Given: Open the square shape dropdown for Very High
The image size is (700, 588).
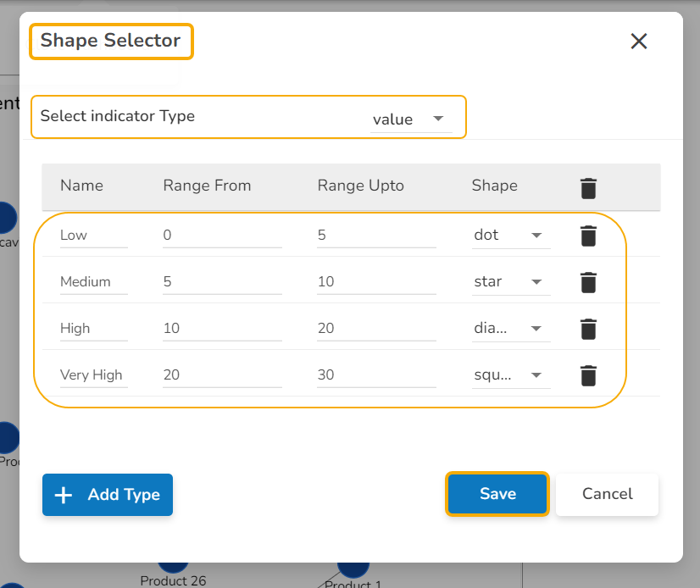Looking at the screenshot, I should click(511, 375).
